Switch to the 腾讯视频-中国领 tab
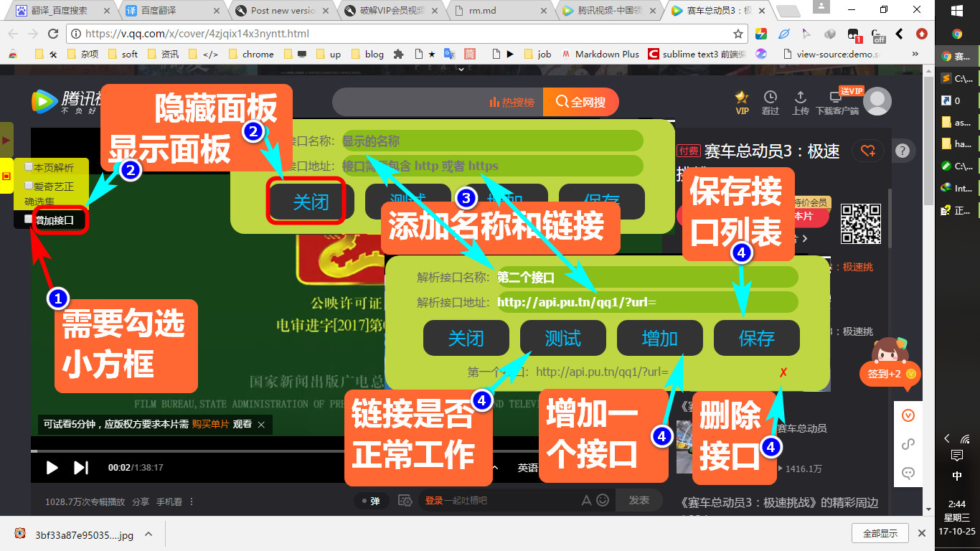This screenshot has height=551, width=980. (608, 11)
